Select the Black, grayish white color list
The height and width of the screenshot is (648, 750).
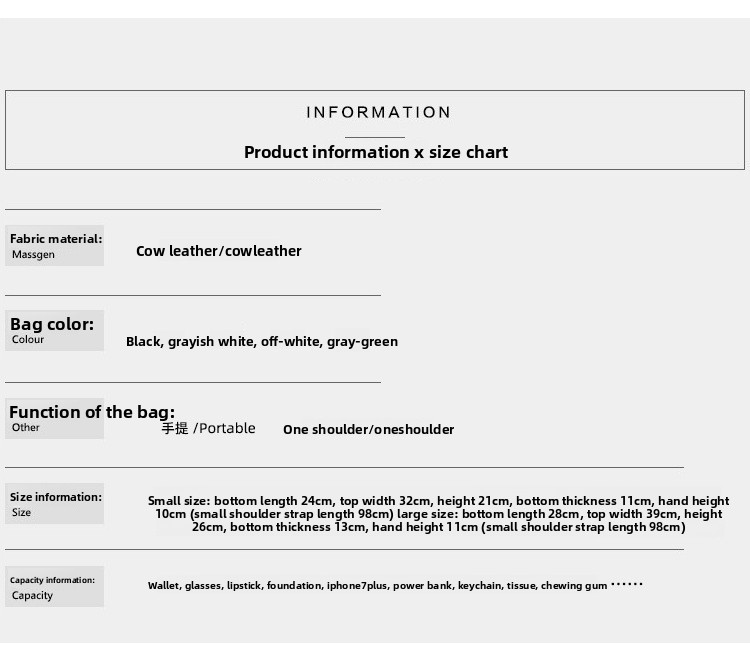262,341
